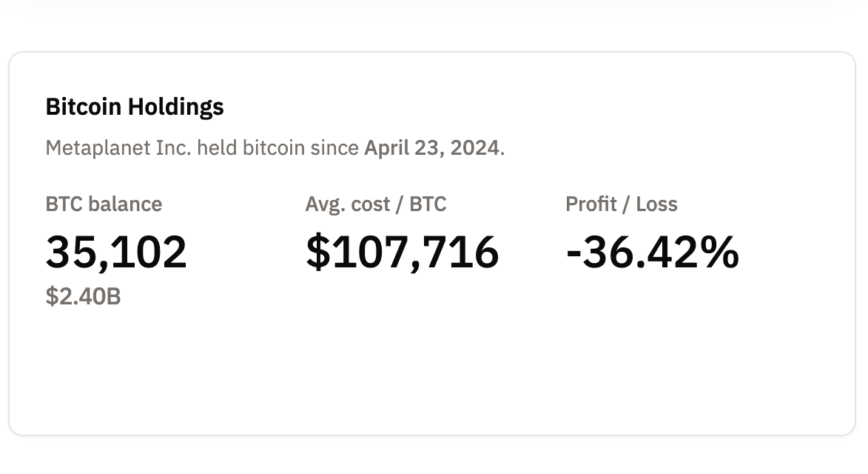Click the minus sign before 36.42%
This screenshot has width=868, height=474.
(573, 253)
